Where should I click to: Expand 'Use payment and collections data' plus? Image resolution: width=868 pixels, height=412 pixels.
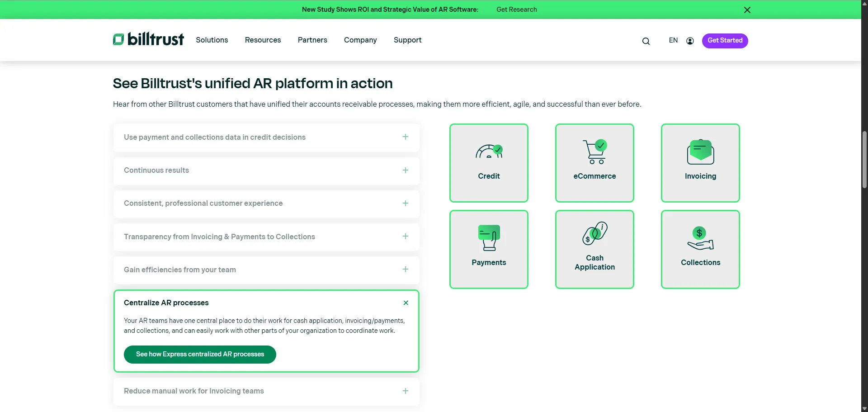click(406, 137)
